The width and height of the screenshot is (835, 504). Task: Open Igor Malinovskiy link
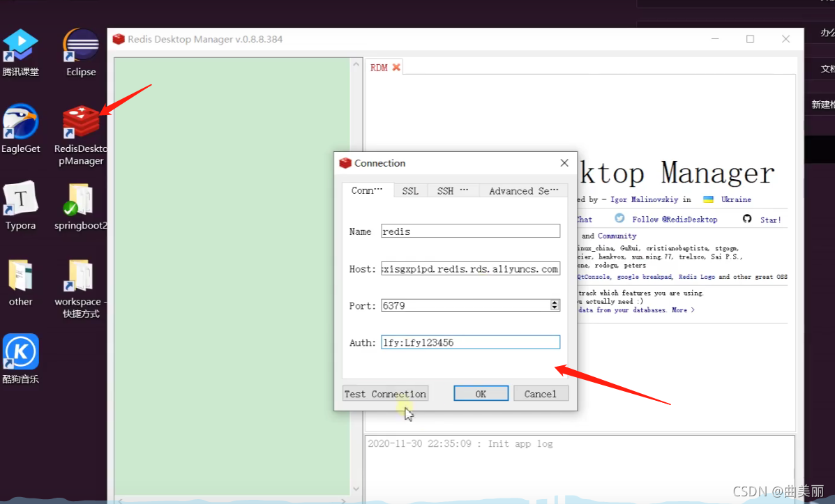644,199
